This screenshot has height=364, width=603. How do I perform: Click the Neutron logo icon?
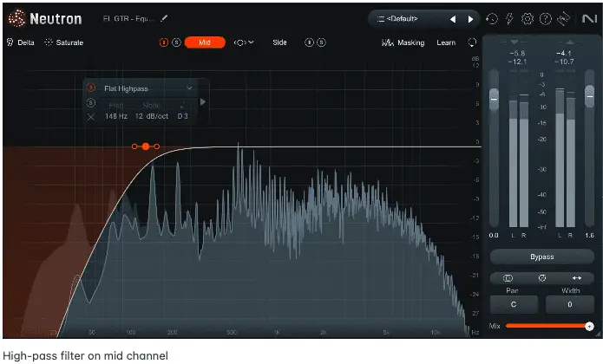tap(16, 18)
